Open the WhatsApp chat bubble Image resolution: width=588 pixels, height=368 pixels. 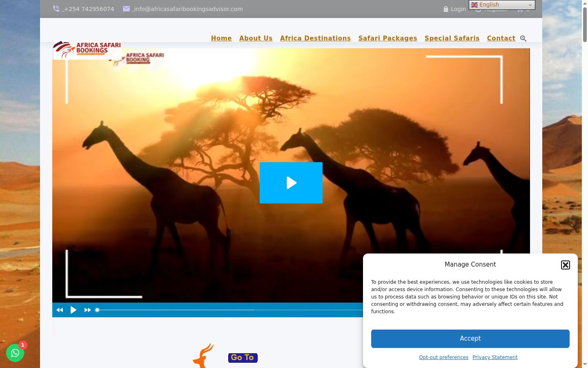(x=15, y=353)
